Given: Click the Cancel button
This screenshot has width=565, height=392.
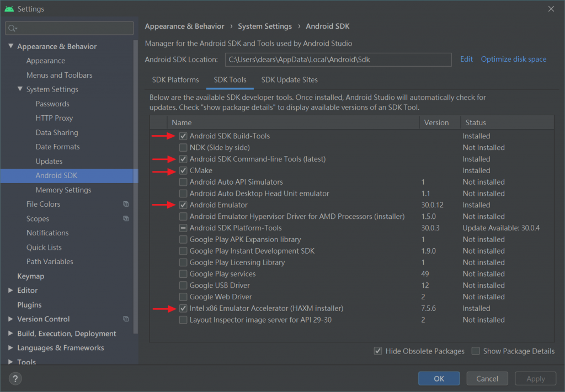Looking at the screenshot, I should point(487,378).
